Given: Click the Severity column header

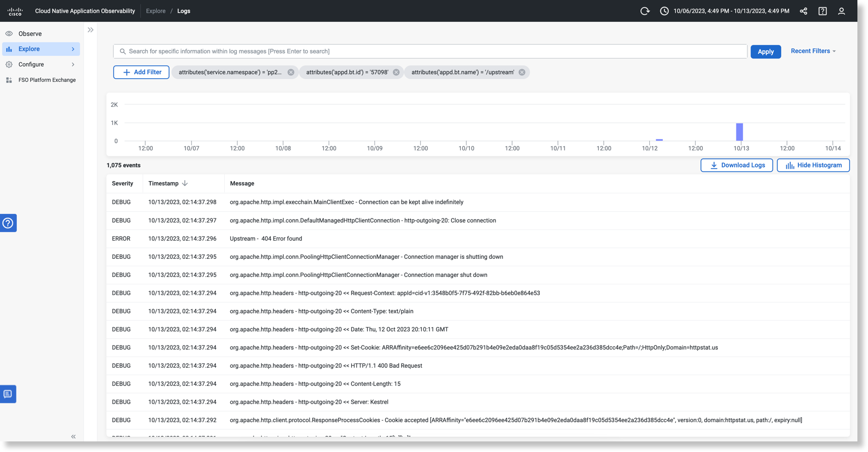Looking at the screenshot, I should (122, 184).
